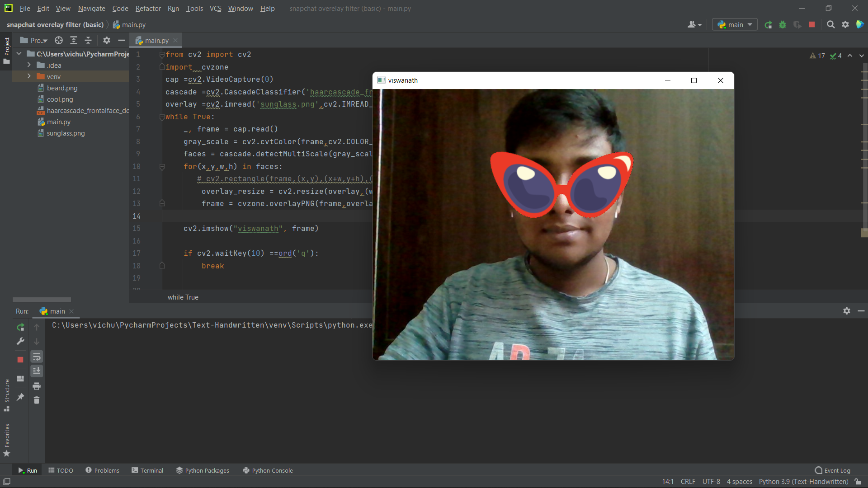Select the sunglass.png file in project
The width and height of the screenshot is (868, 488).
(65, 133)
